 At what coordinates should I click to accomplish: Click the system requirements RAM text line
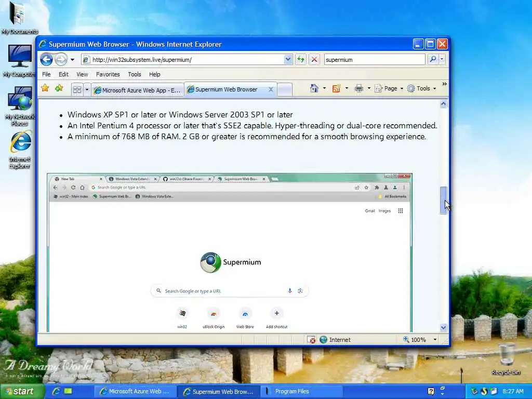point(247,137)
